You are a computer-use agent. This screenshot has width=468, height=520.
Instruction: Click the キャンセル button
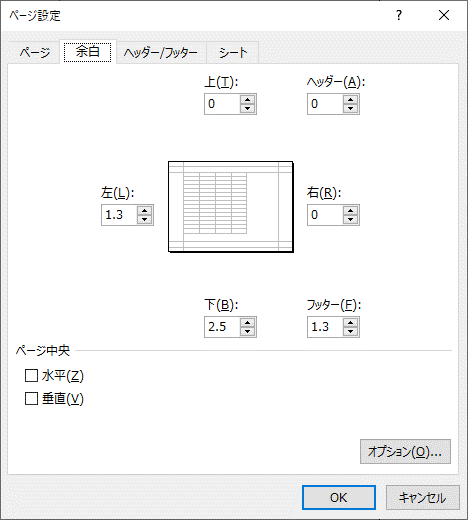tap(423, 497)
